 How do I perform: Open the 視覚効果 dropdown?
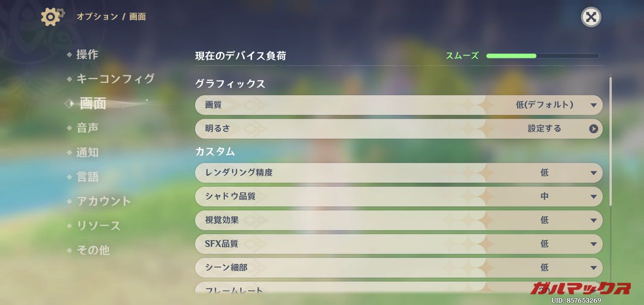pyautogui.click(x=594, y=220)
